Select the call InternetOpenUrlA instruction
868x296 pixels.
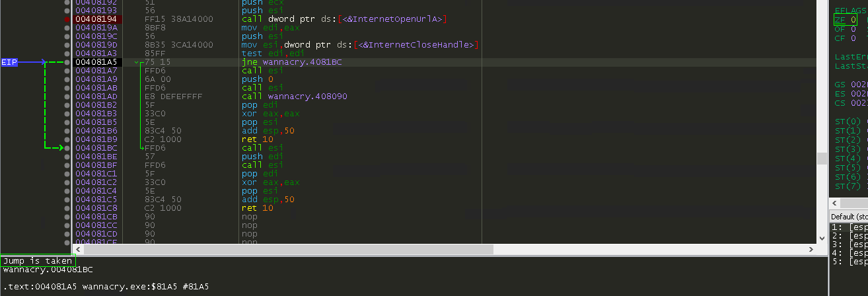344,19
